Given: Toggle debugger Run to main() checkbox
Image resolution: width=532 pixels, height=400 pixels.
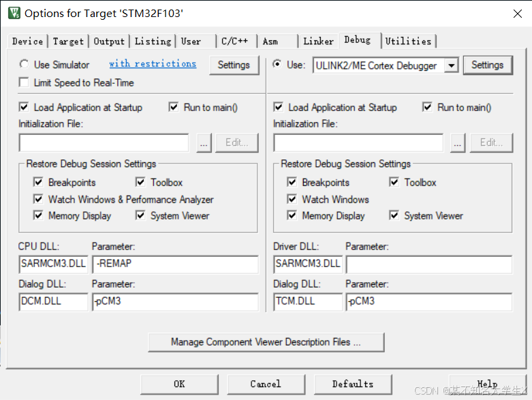Looking at the screenshot, I should [x=427, y=107].
